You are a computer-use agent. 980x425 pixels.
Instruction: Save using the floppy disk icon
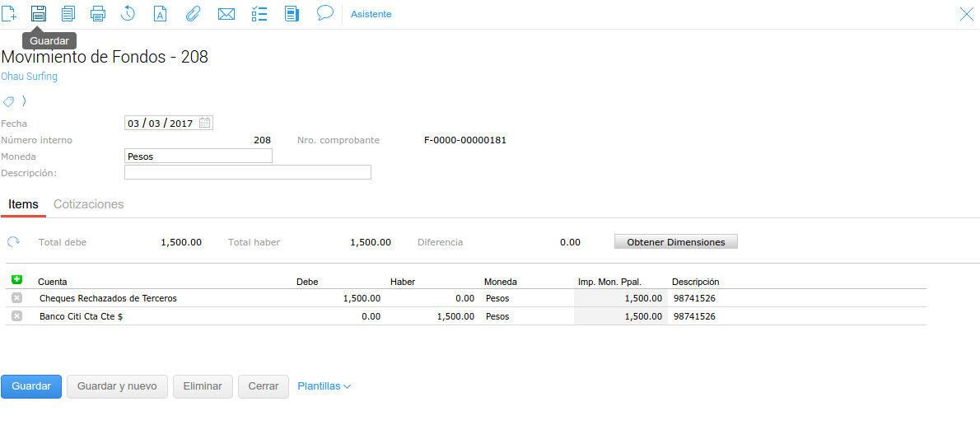pyautogui.click(x=39, y=13)
